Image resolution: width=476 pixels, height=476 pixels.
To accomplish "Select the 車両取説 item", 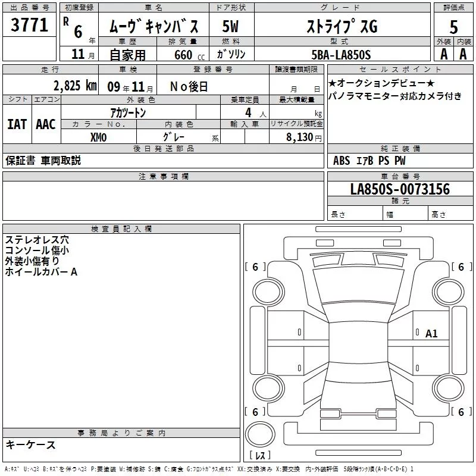I will coord(61,160).
